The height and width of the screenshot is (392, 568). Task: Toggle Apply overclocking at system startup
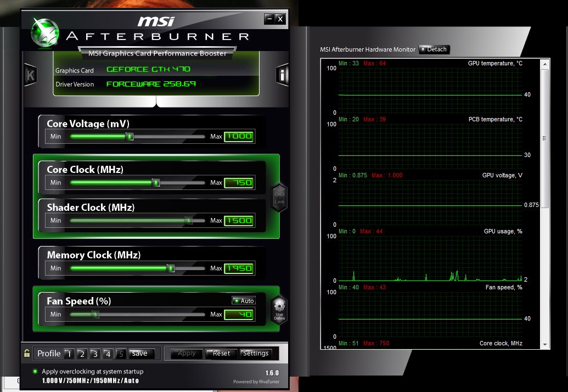[35, 371]
